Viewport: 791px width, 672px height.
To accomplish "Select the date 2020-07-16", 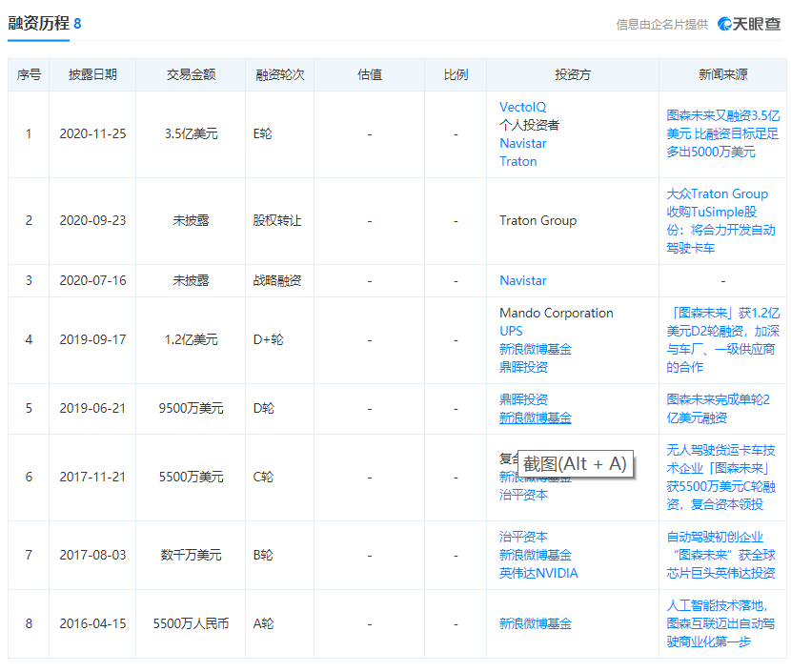I will point(92,280).
